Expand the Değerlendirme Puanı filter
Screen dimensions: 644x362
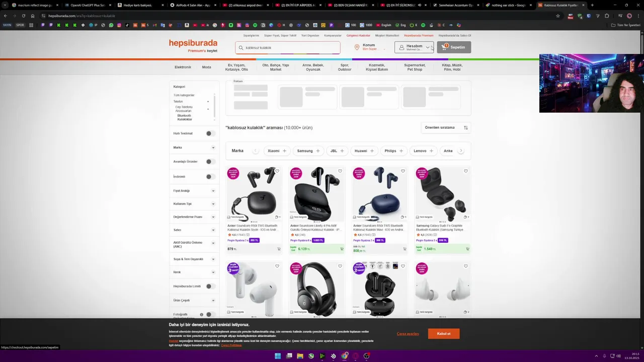pos(194,217)
